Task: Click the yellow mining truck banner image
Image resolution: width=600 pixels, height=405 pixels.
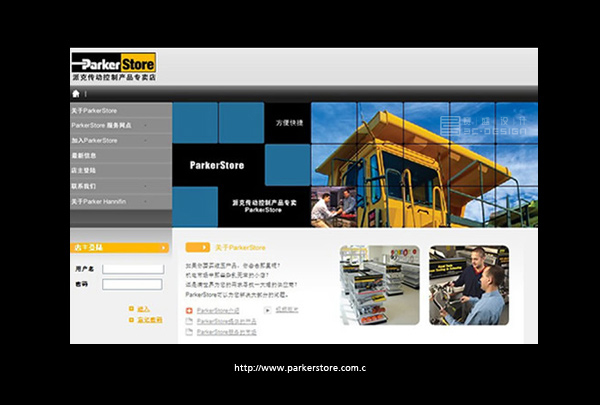Action: click(424, 165)
